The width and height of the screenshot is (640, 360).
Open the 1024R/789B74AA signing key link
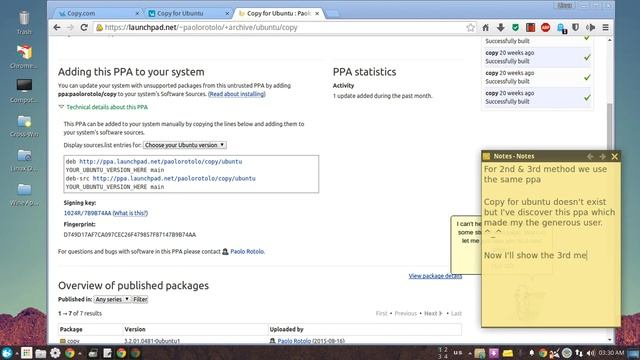pyautogui.click(x=87, y=213)
